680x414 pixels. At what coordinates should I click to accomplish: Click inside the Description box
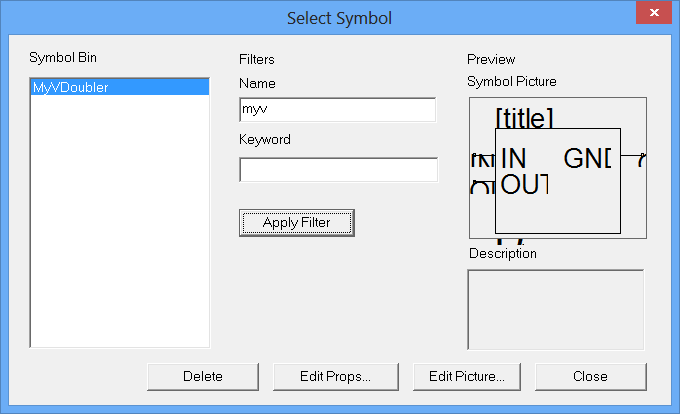click(555, 309)
